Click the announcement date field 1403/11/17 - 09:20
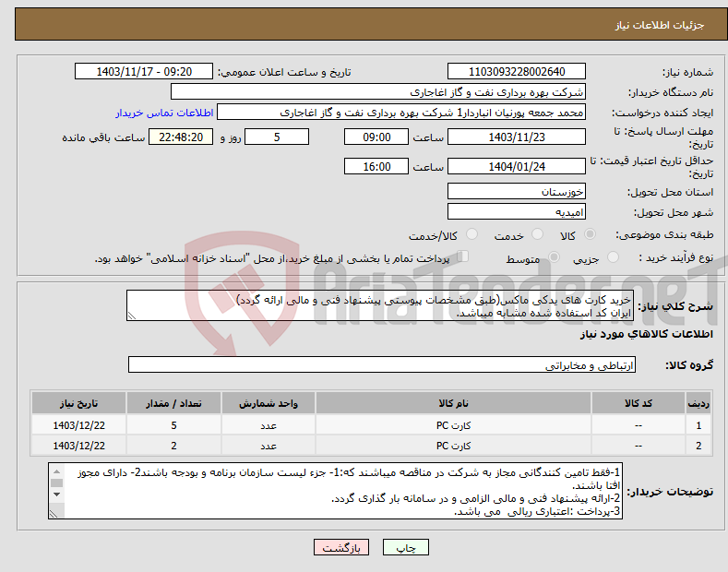728x572 pixels. click(x=144, y=72)
